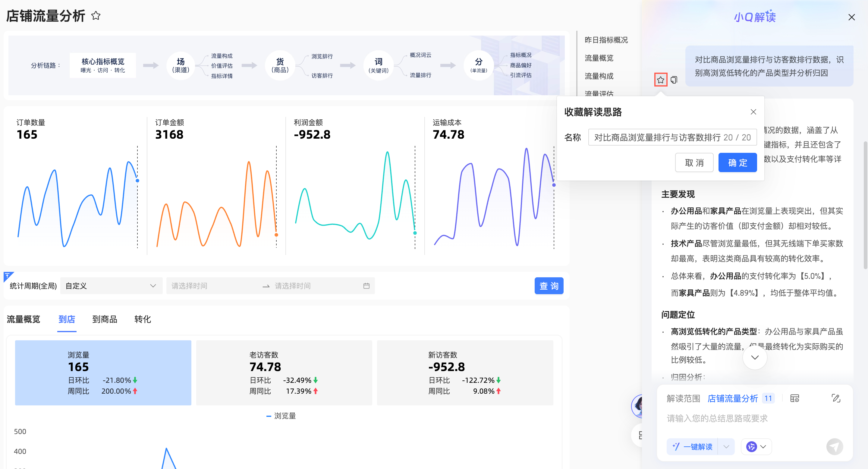Switch to the 到商品 tab

click(x=105, y=319)
